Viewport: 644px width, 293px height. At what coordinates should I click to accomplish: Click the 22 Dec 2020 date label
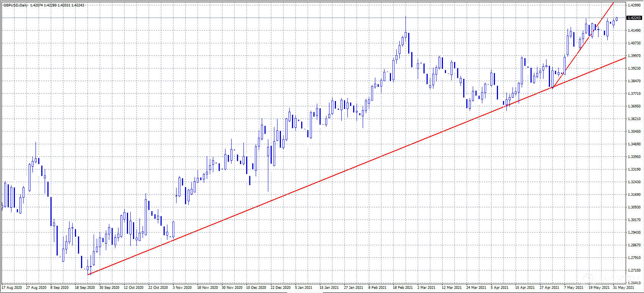click(x=280, y=287)
